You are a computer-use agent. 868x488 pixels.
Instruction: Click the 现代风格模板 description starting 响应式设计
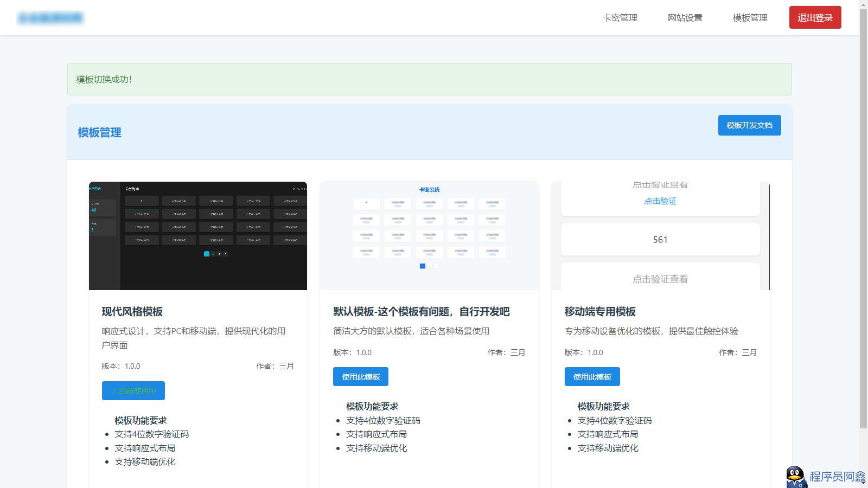pyautogui.click(x=194, y=338)
